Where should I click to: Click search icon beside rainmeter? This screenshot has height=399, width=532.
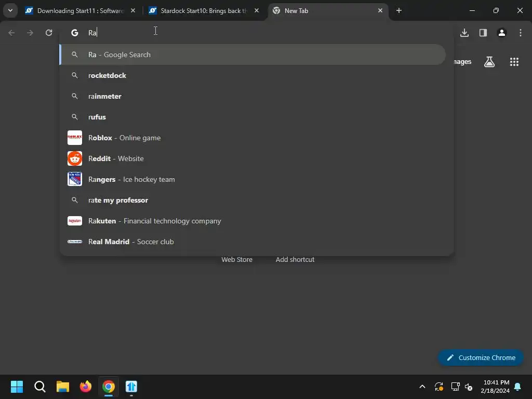coord(75,96)
